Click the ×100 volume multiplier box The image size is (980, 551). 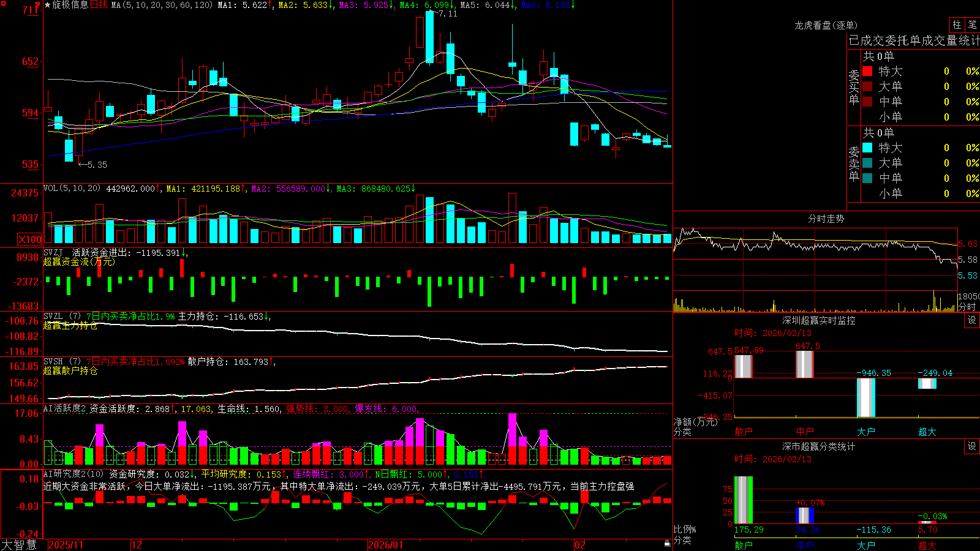pos(30,239)
